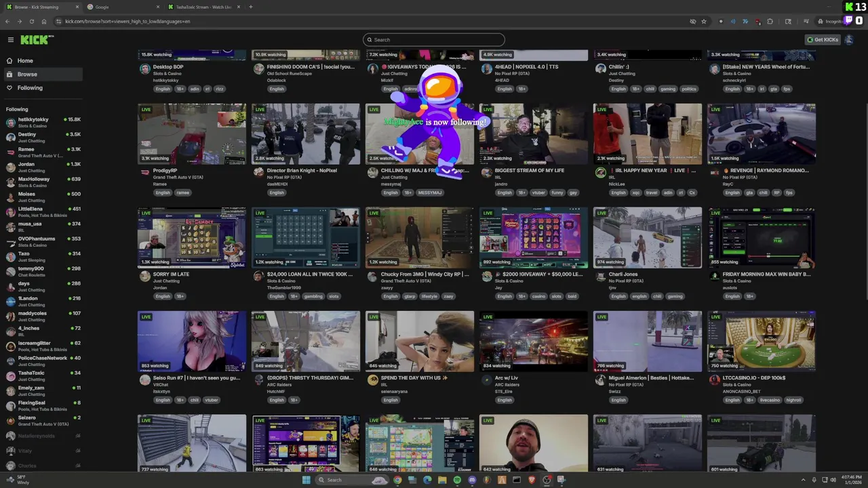868x488 pixels.
Task: Open the Arc w/ Liv stream title
Action: coord(507,378)
